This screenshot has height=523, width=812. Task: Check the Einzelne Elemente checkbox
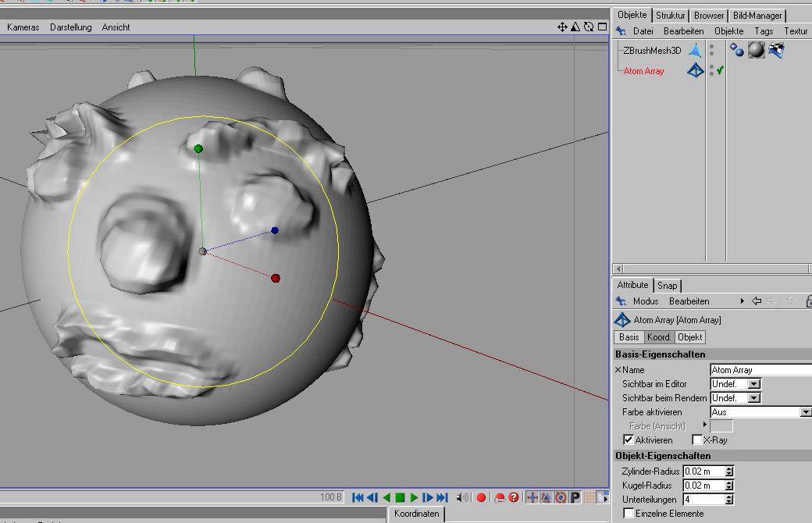pos(629,514)
